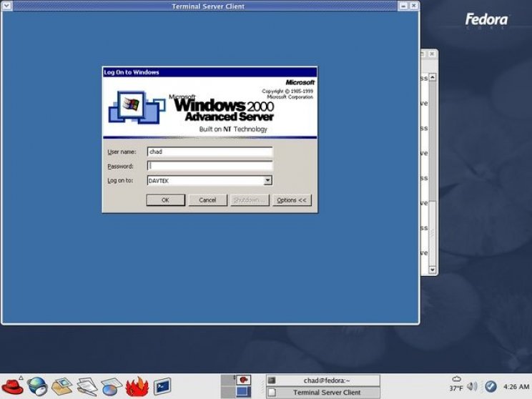
Task: Click the 4:26 AM clock
Action: coord(516,386)
